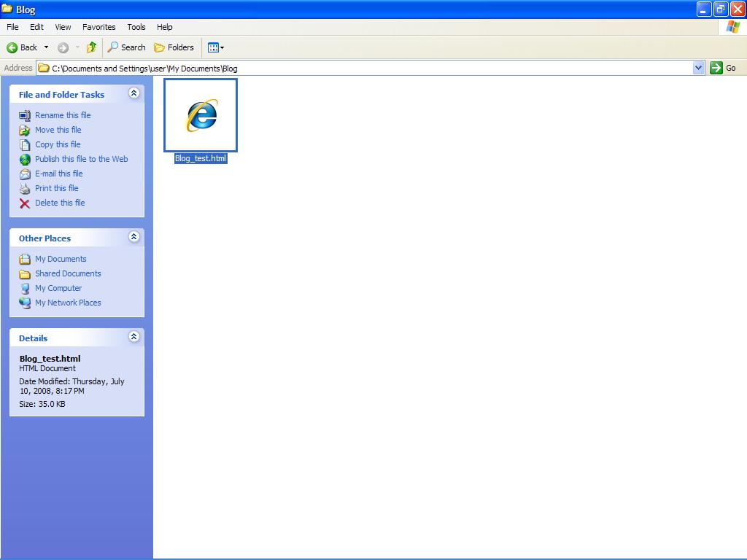The height and width of the screenshot is (560, 747).
Task: Click the Blog_test.html file name label
Action: pyautogui.click(x=201, y=158)
